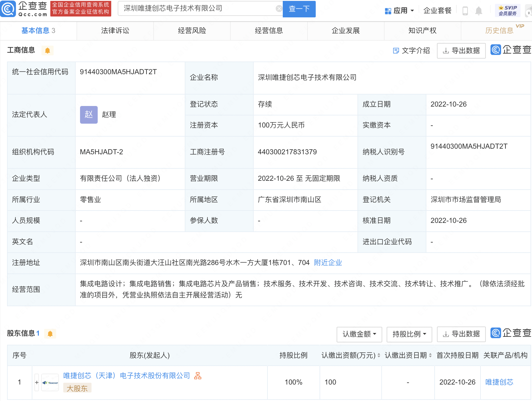Click the company name search input field
The height and width of the screenshot is (401, 532).
[x=197, y=9]
